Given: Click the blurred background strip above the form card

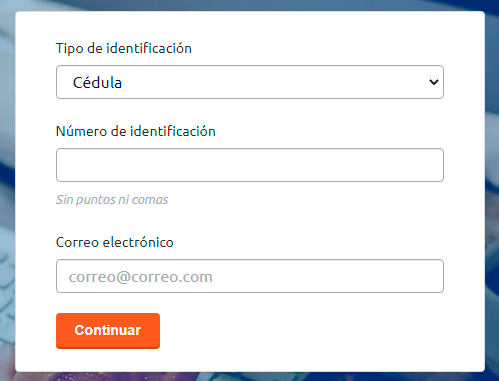Looking at the screenshot, I should point(250,5).
